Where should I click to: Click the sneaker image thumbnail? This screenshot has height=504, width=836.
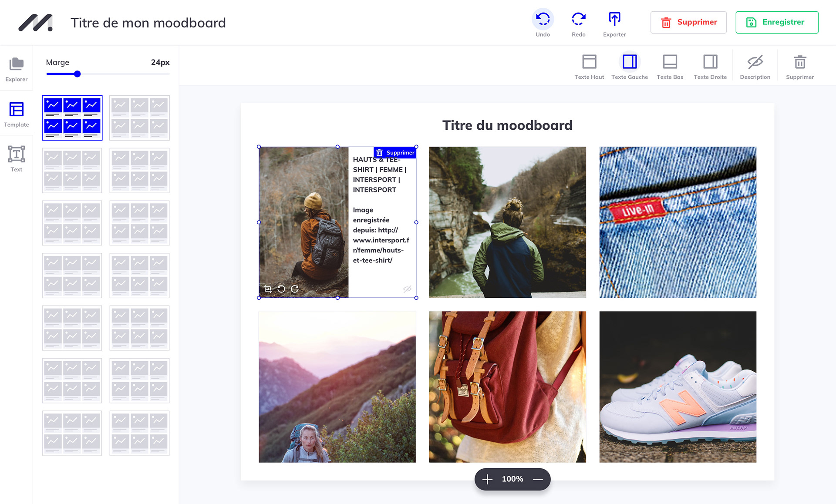678,386
